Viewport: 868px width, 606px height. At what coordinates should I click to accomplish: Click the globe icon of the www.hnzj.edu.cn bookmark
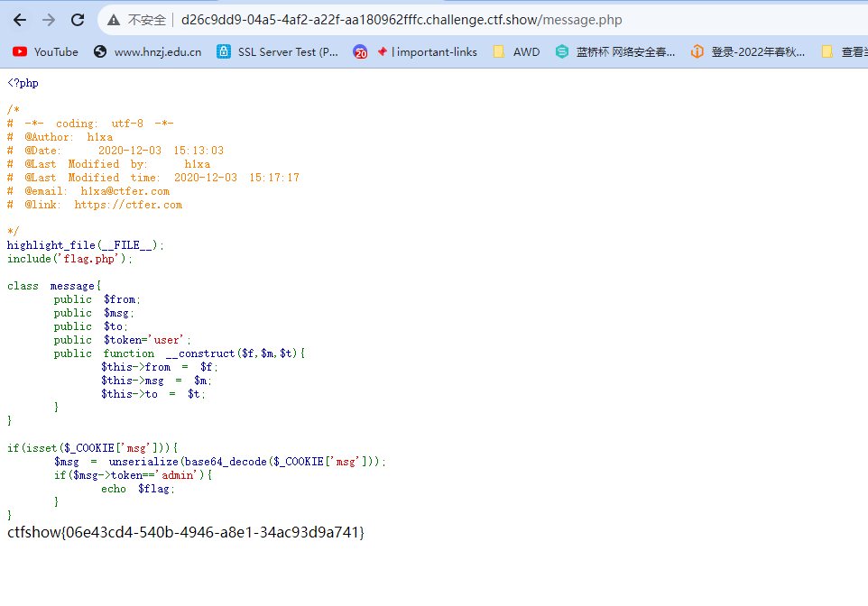100,51
